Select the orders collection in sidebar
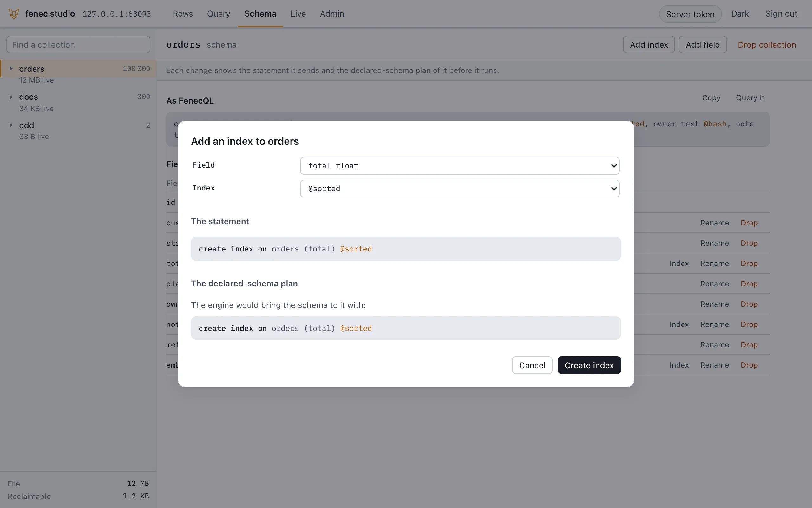Image resolution: width=812 pixels, height=508 pixels. (x=79, y=69)
